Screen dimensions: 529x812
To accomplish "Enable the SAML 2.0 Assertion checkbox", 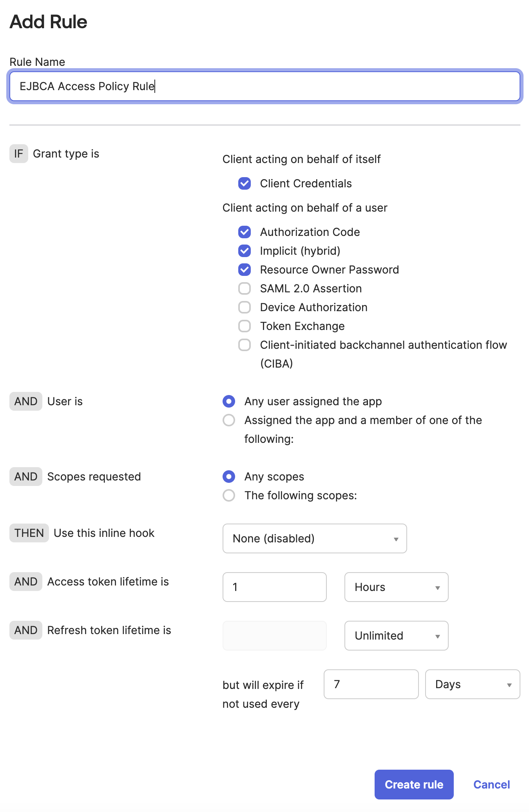I will click(x=245, y=288).
